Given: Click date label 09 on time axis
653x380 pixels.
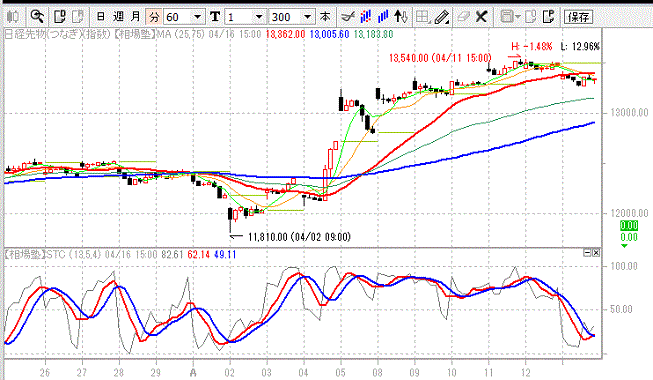Looking at the screenshot, I should pyautogui.click(x=414, y=372).
